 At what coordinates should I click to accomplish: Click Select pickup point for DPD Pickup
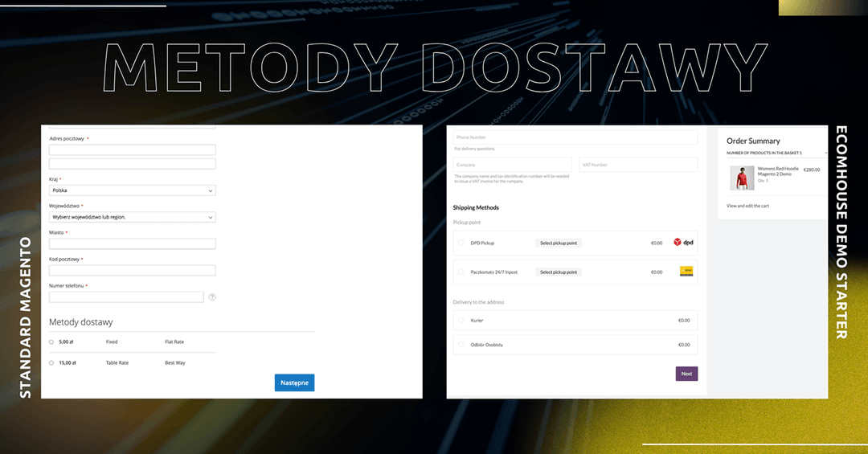559,243
